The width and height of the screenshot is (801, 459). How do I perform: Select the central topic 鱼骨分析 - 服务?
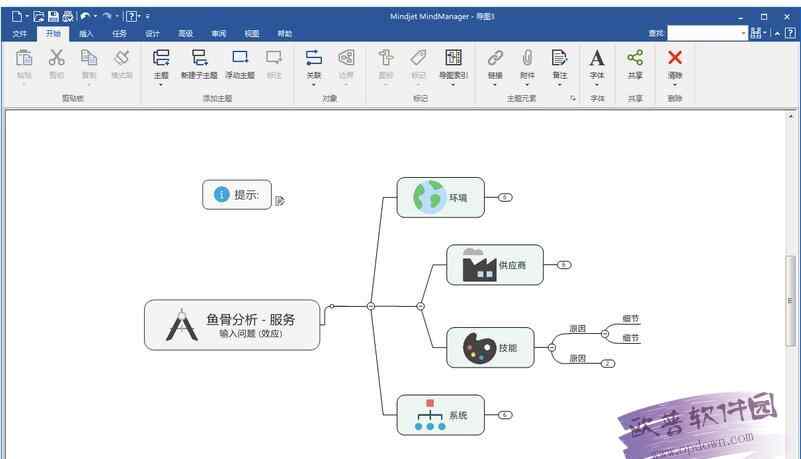pos(232,325)
